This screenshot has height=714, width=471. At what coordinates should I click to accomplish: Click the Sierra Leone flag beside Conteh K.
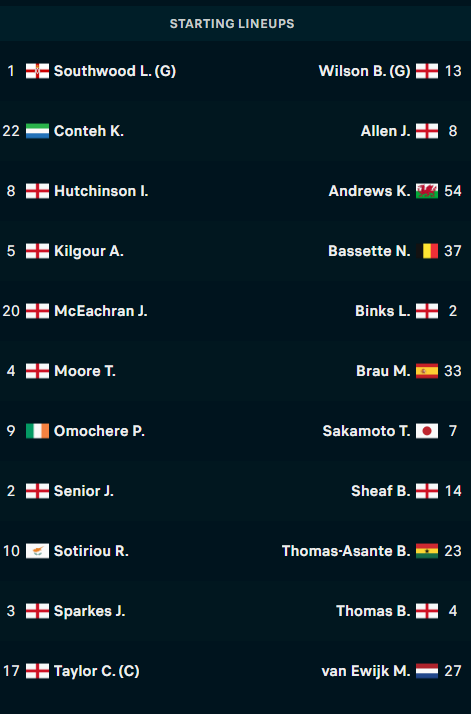[37, 131]
